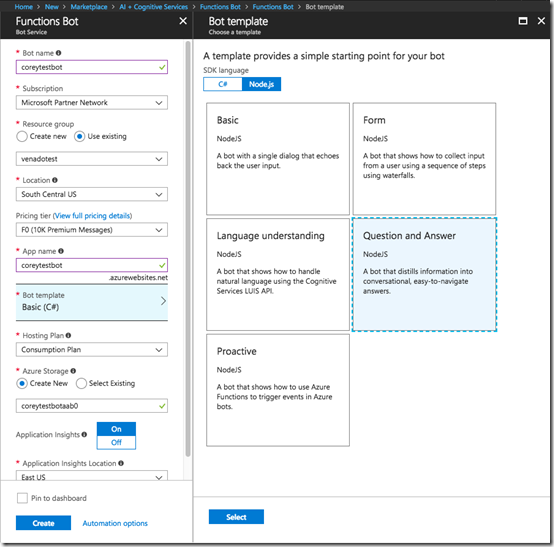The image size is (554, 547).
Task: Select the Question and Answer template card
Action: pyautogui.click(x=424, y=275)
